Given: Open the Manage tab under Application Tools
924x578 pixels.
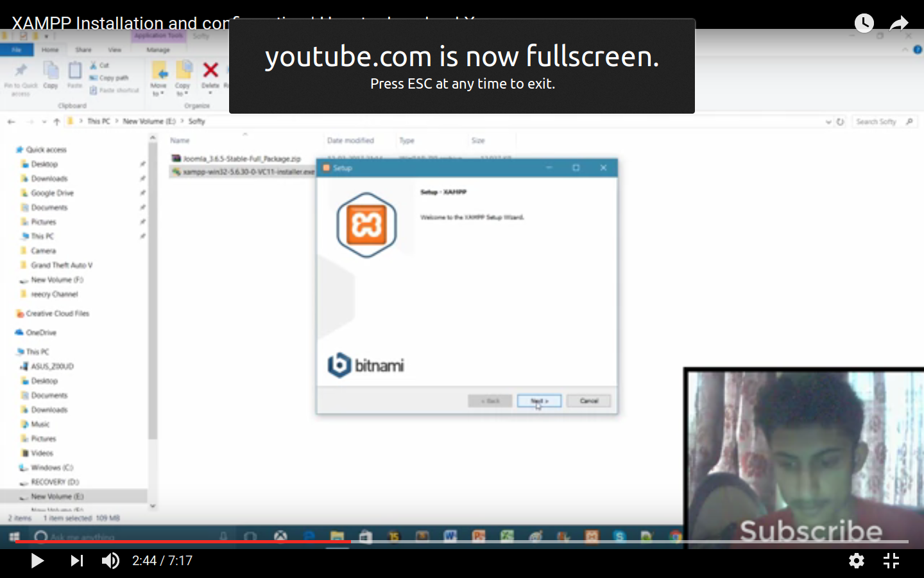Looking at the screenshot, I should point(158,49).
